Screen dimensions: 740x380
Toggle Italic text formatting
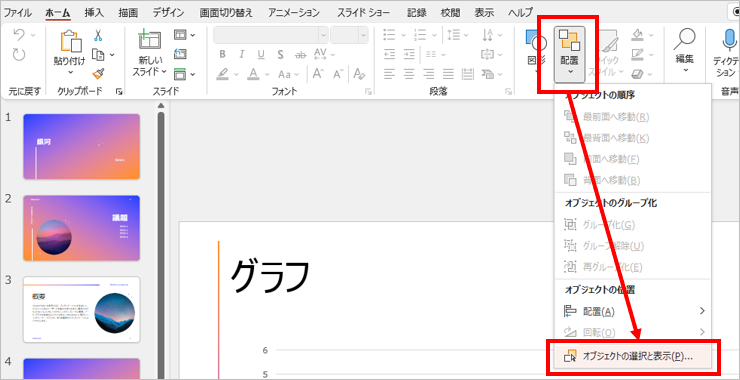[242, 54]
